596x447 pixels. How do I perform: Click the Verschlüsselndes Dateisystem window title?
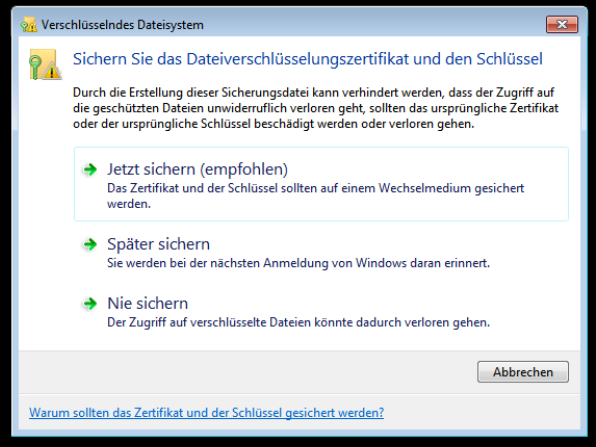[122, 25]
